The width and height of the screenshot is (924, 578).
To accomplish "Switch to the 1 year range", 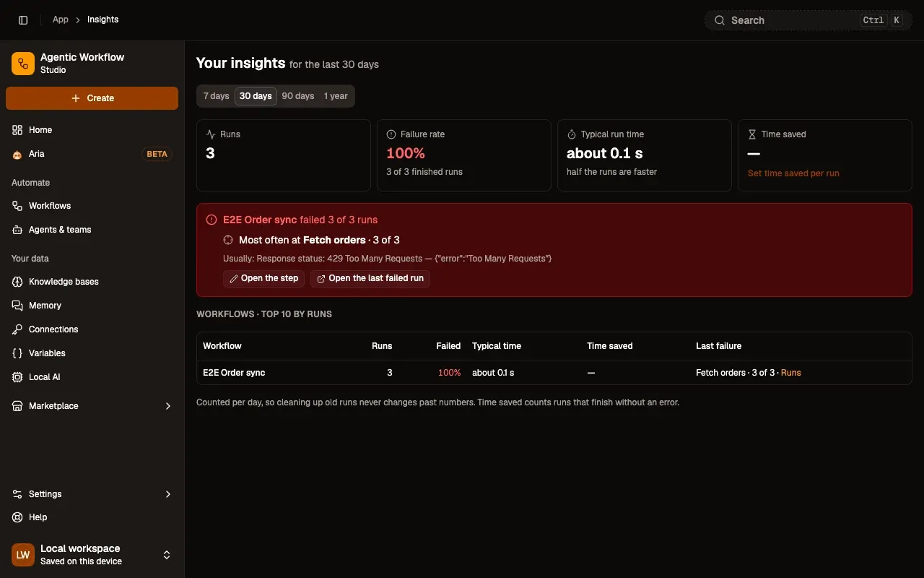I will click(x=336, y=96).
